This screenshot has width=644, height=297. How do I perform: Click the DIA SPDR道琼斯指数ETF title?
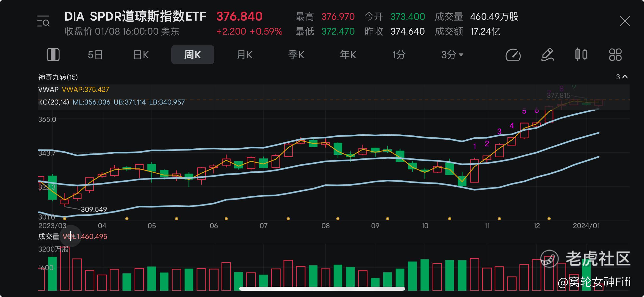pyautogui.click(x=135, y=16)
